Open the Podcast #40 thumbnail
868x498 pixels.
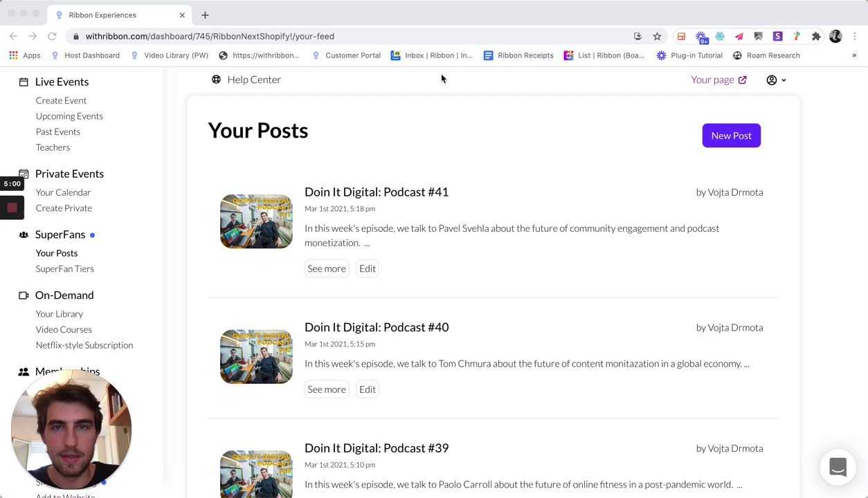click(256, 357)
